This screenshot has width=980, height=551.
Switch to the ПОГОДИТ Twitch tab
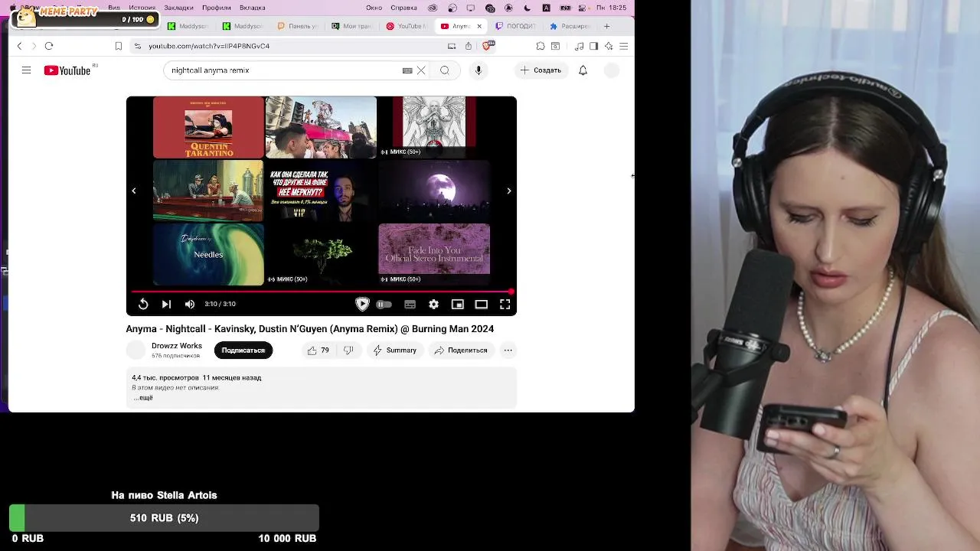(515, 26)
